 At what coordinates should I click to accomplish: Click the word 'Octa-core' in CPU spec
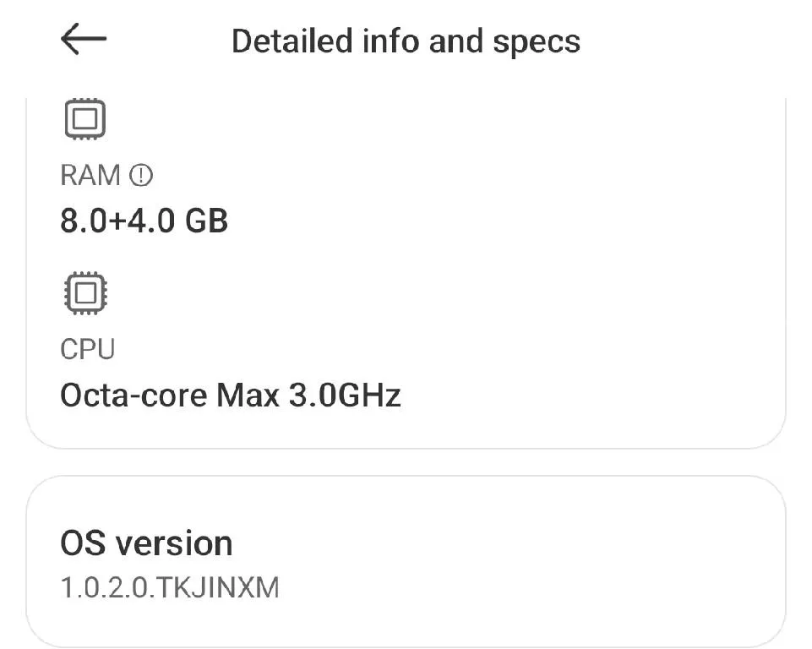pos(134,395)
